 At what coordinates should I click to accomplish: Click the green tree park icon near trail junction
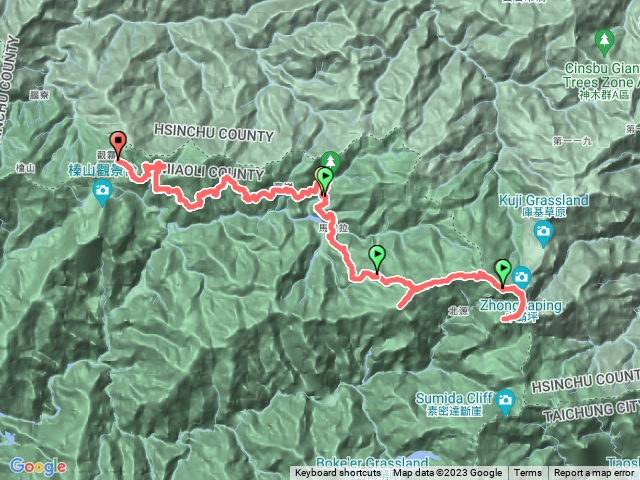tap(331, 160)
